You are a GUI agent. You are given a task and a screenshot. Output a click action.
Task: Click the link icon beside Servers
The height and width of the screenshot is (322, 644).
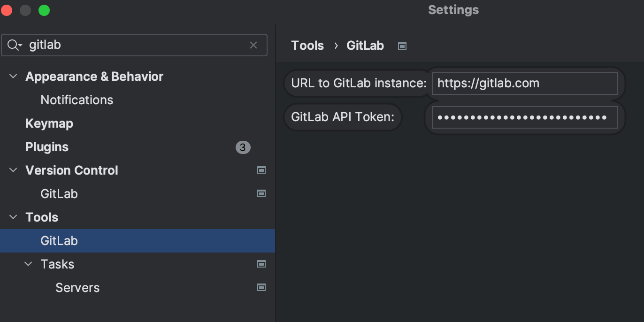(261, 287)
